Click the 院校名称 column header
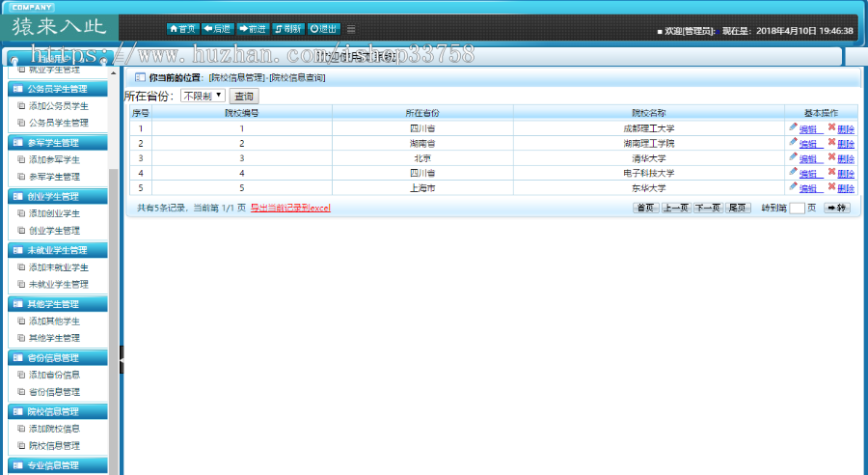Image resolution: width=868 pixels, height=475 pixels. [649, 113]
